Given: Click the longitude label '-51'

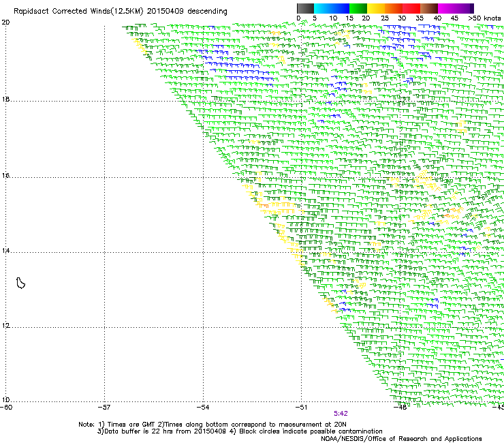Looking at the screenshot, I should coord(301,408).
